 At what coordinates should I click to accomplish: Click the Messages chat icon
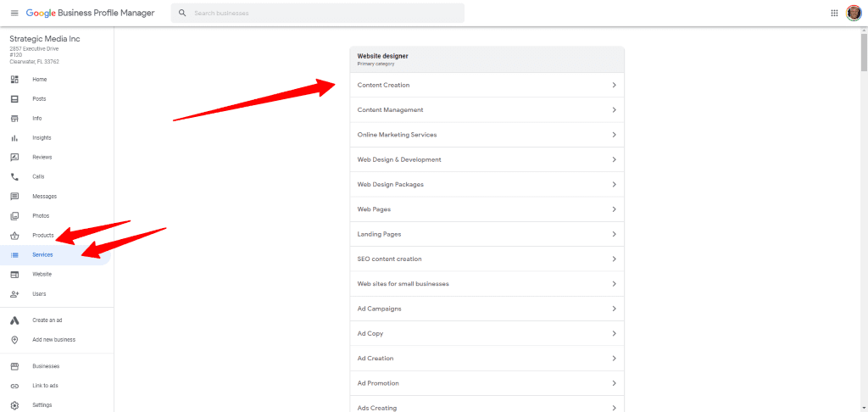[x=14, y=196]
